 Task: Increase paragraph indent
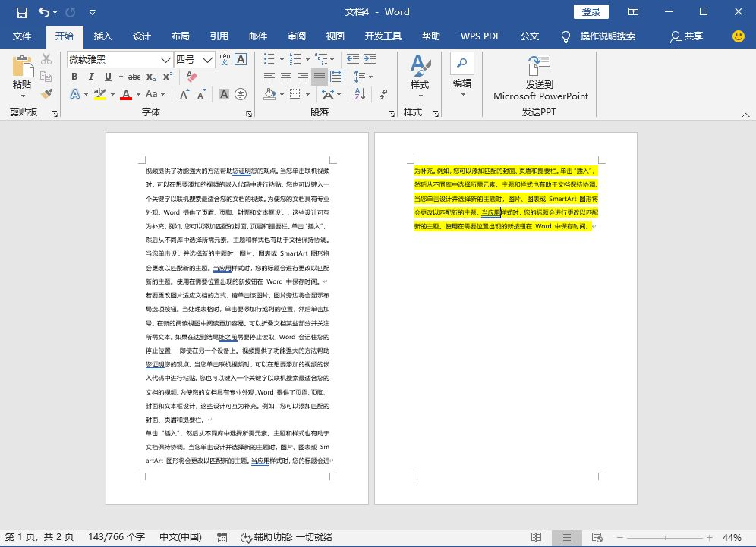click(x=371, y=59)
